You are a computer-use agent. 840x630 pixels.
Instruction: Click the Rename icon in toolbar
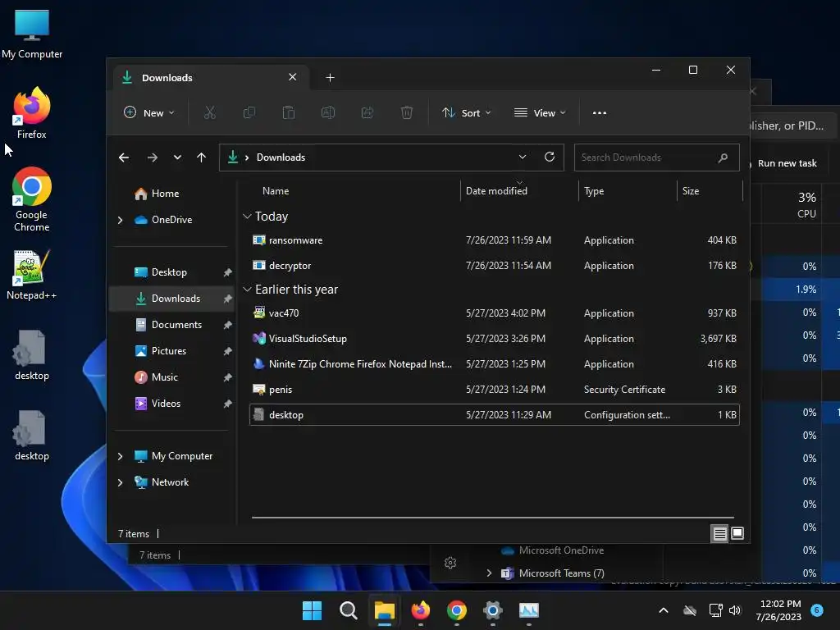click(x=328, y=112)
